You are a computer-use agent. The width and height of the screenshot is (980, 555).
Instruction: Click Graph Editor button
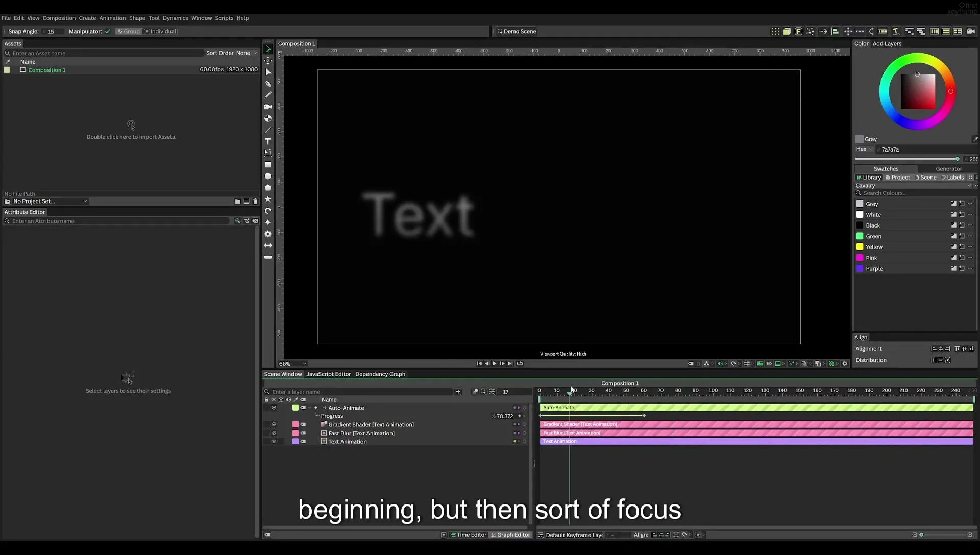coord(510,535)
